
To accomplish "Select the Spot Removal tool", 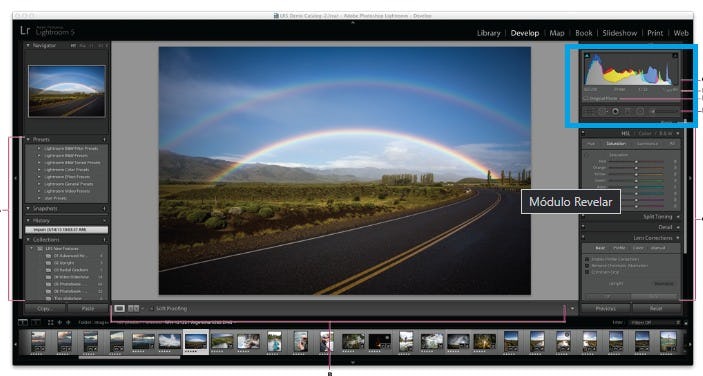I will point(602,111).
